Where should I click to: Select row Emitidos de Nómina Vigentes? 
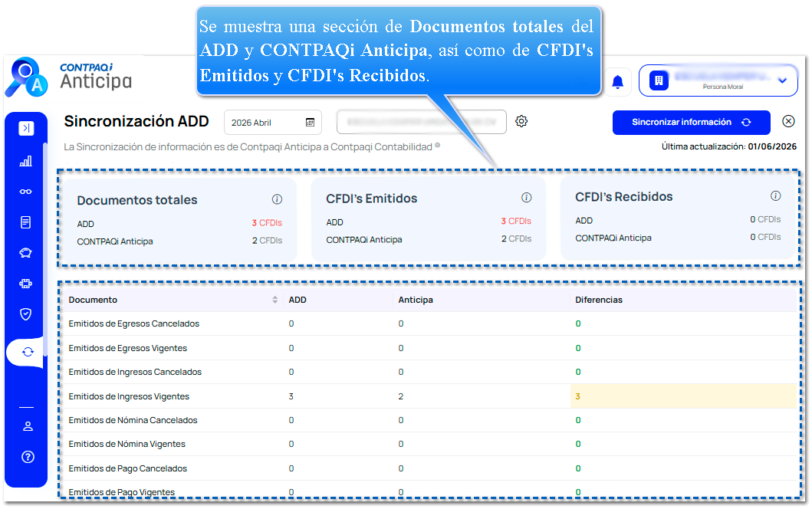(x=429, y=444)
